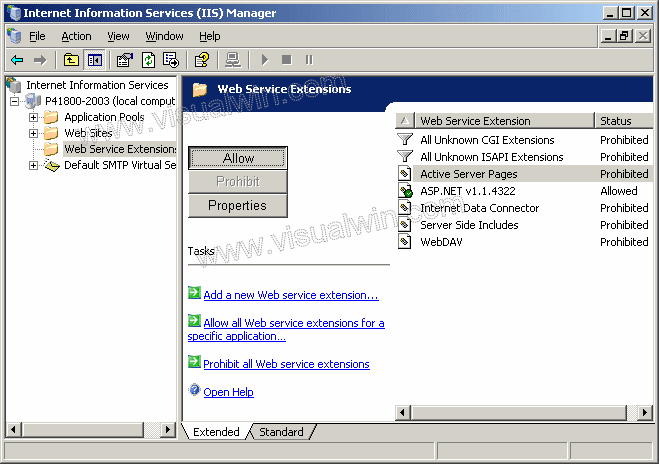Click the tree pane horizontal scrollbar thumb
Screen dimensions: 659x464
82,430
